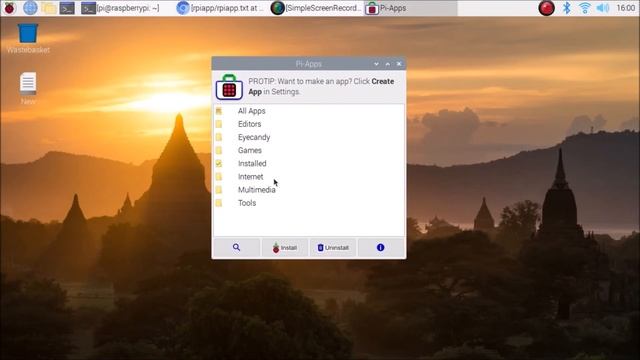Click the folder icon beside Games
This screenshot has height=360, width=640.
pos(219,151)
